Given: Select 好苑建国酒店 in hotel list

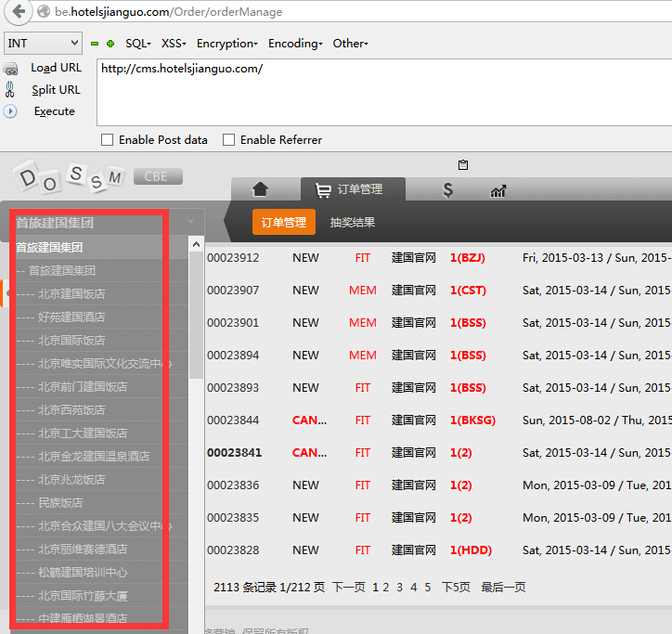Looking at the screenshot, I should tap(71, 317).
